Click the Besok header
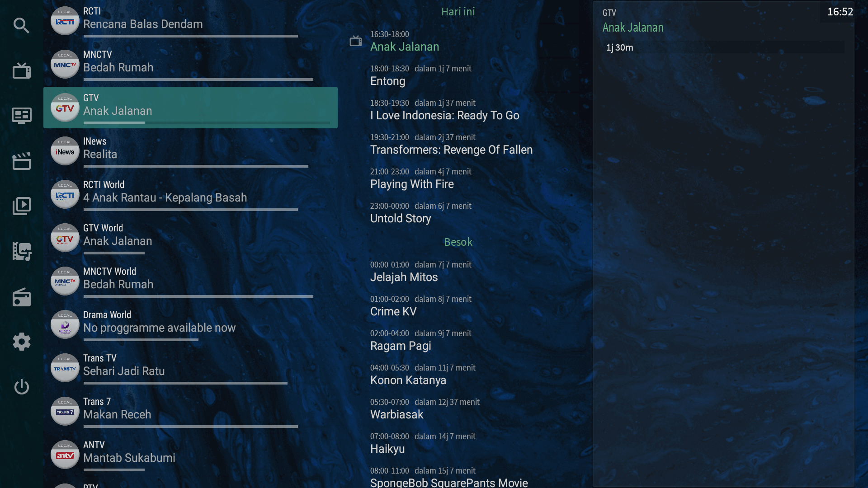868x488 pixels. tap(458, 242)
